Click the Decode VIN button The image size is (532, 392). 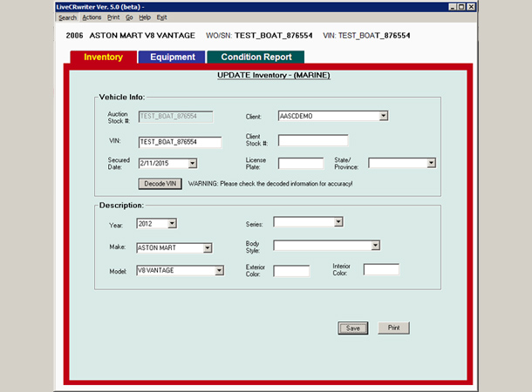(160, 184)
